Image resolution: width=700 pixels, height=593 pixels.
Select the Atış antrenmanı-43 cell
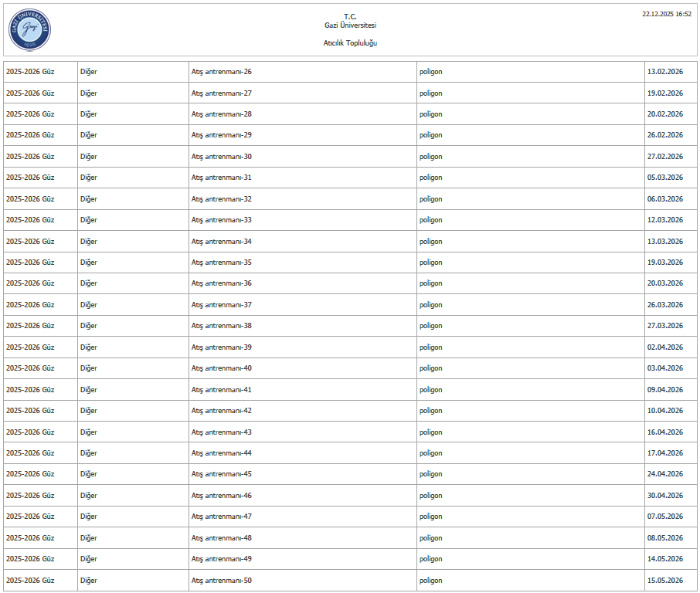pos(222,432)
